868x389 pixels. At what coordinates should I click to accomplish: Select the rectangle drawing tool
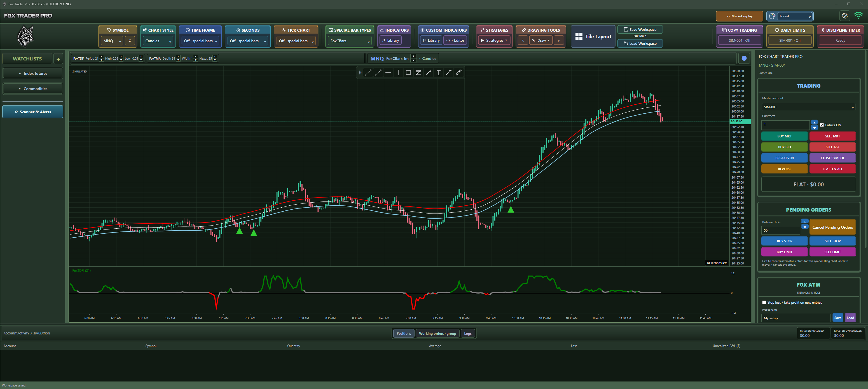click(x=408, y=73)
